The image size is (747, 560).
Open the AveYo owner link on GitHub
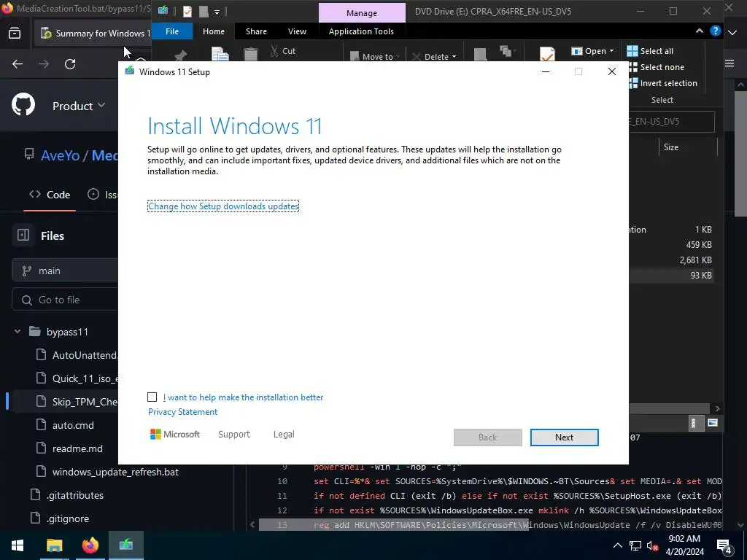60,155
